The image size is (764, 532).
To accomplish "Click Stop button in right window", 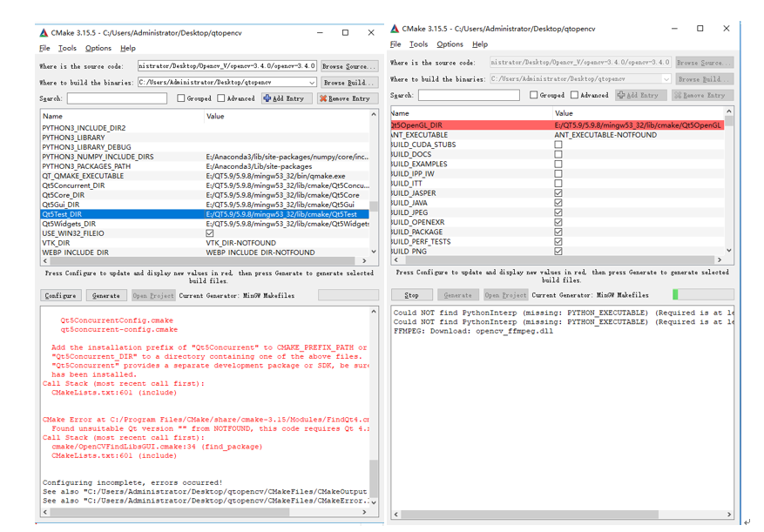I will tap(412, 295).
